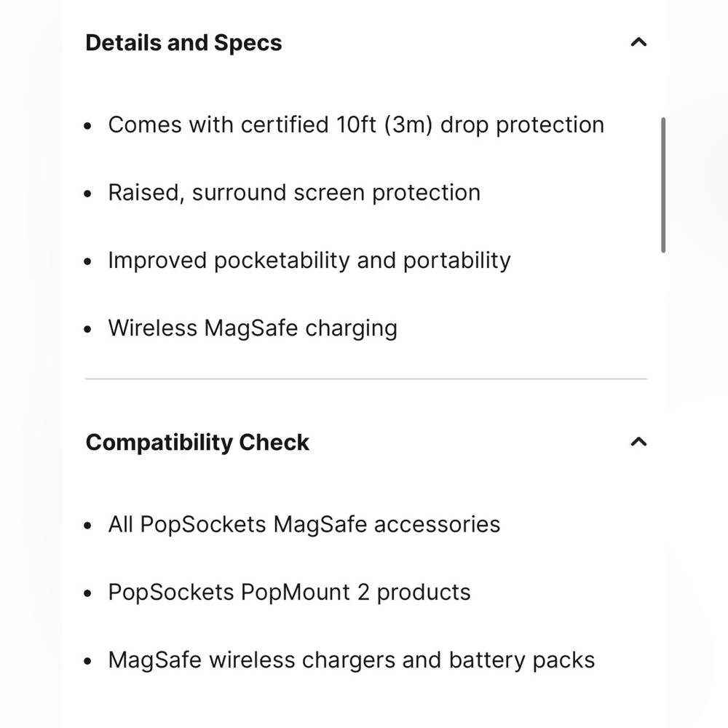This screenshot has height=728, width=728.
Task: Click PopSockets PopMount 2 products item
Action: click(x=289, y=593)
